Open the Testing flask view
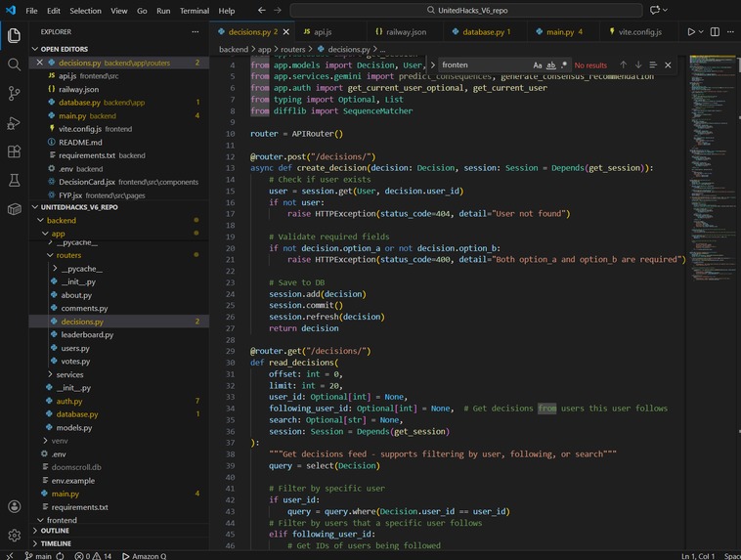The height and width of the screenshot is (560, 741). tap(15, 180)
